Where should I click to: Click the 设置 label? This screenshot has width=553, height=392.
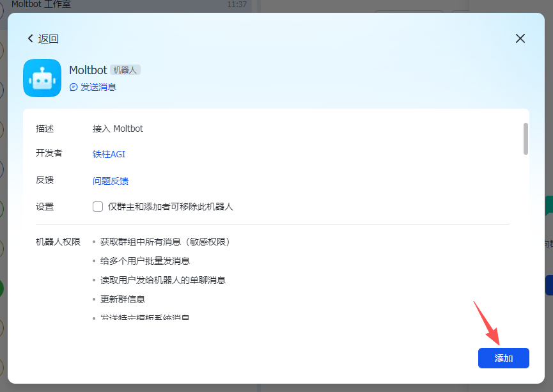pos(45,207)
